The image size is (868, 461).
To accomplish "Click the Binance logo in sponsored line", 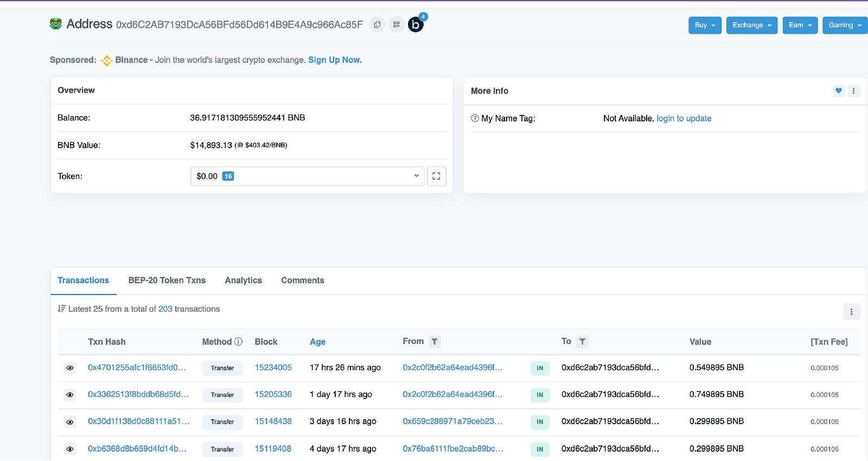I will (106, 60).
